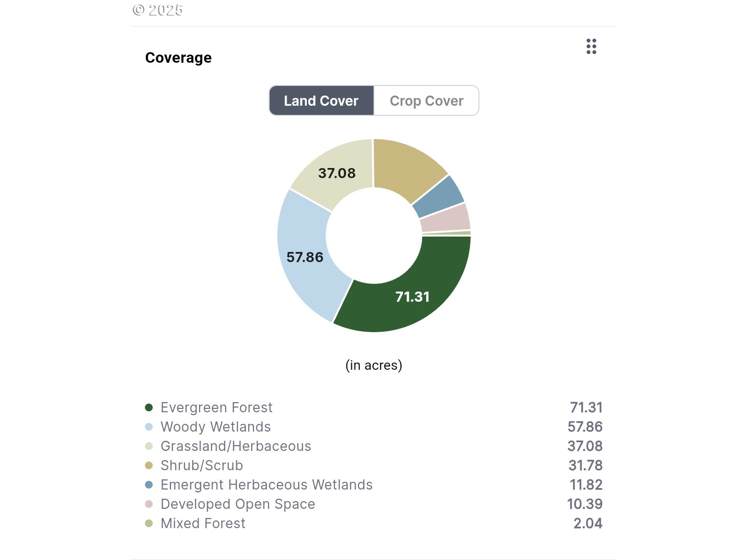Click the Developed Open Space legend dot
The width and height of the screenshot is (747, 560).
(x=149, y=504)
